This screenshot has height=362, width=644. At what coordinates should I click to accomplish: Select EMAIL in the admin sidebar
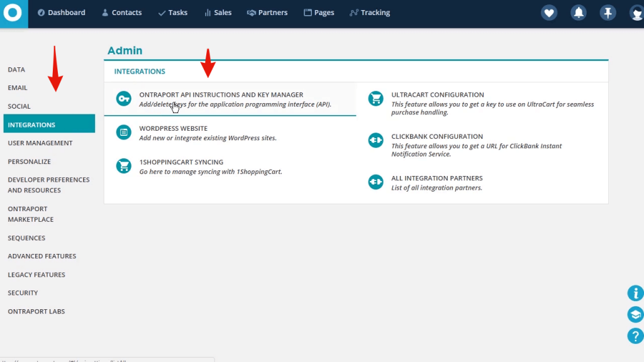[x=18, y=88]
